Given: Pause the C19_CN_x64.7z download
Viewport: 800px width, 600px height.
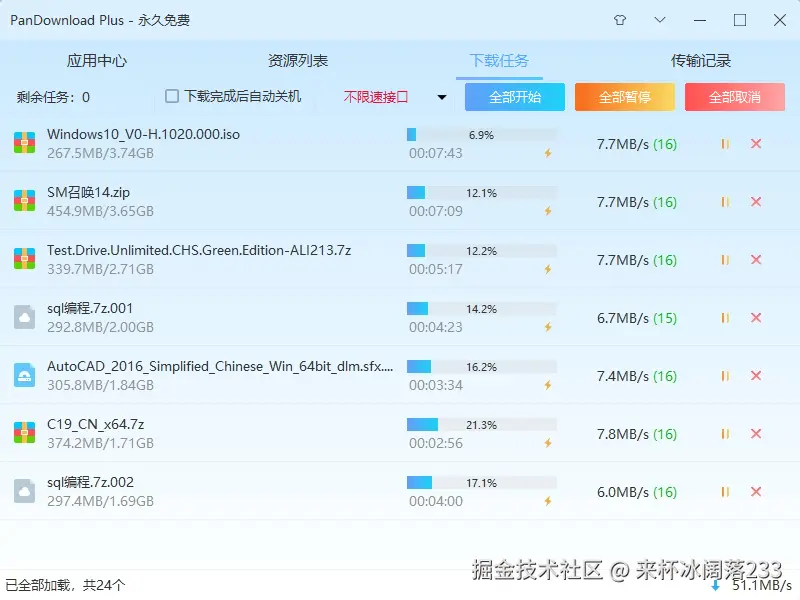Looking at the screenshot, I should (725, 434).
